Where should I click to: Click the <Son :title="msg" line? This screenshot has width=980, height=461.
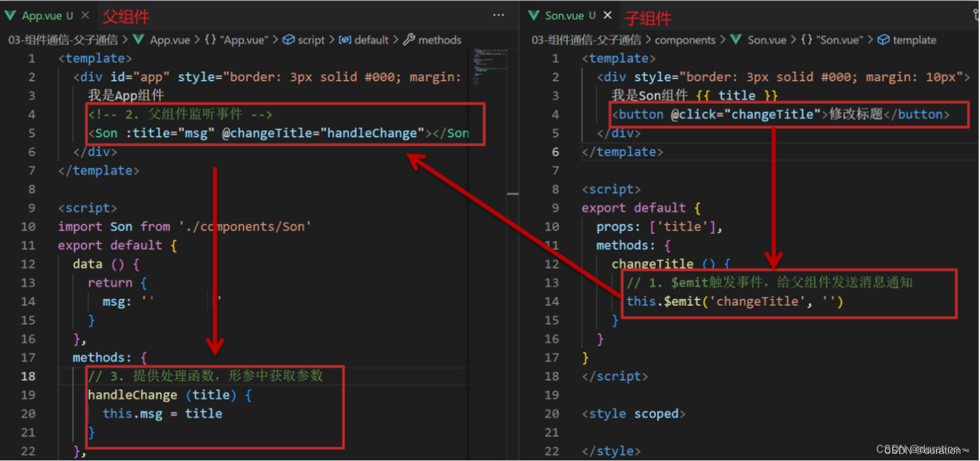[x=278, y=133]
